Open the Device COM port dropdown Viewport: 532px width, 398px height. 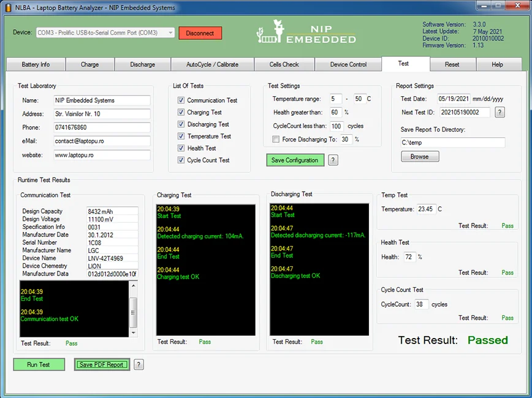pyautogui.click(x=170, y=33)
